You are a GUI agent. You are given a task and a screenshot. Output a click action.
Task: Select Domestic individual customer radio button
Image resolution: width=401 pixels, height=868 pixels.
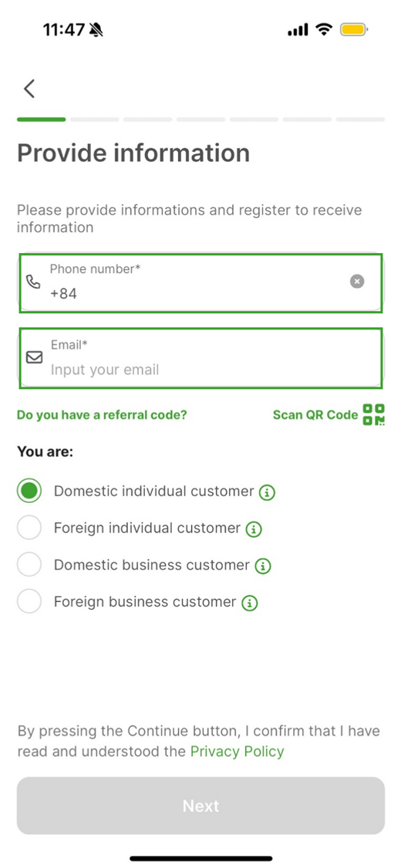(x=29, y=491)
